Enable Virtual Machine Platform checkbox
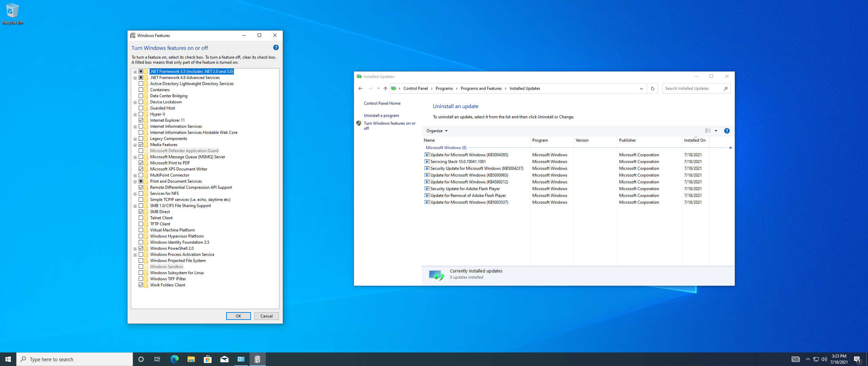The height and width of the screenshot is (366, 868). tap(141, 230)
